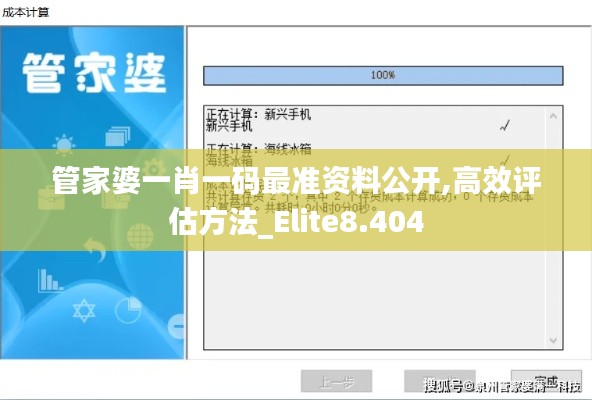Click the 完成 button

(546, 381)
